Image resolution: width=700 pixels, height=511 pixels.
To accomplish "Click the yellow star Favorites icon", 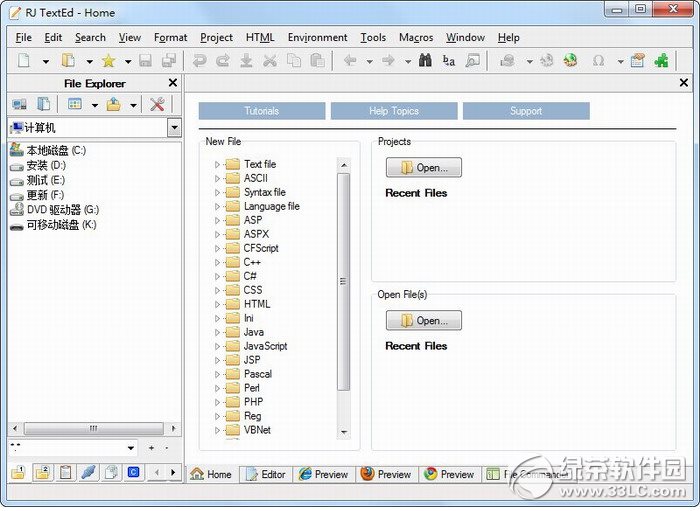I will point(108,60).
